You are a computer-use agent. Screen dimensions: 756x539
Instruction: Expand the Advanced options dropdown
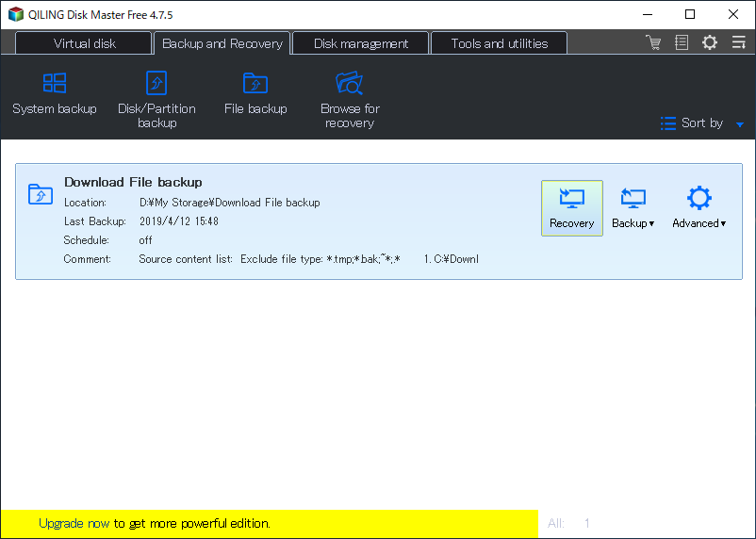[x=699, y=208]
